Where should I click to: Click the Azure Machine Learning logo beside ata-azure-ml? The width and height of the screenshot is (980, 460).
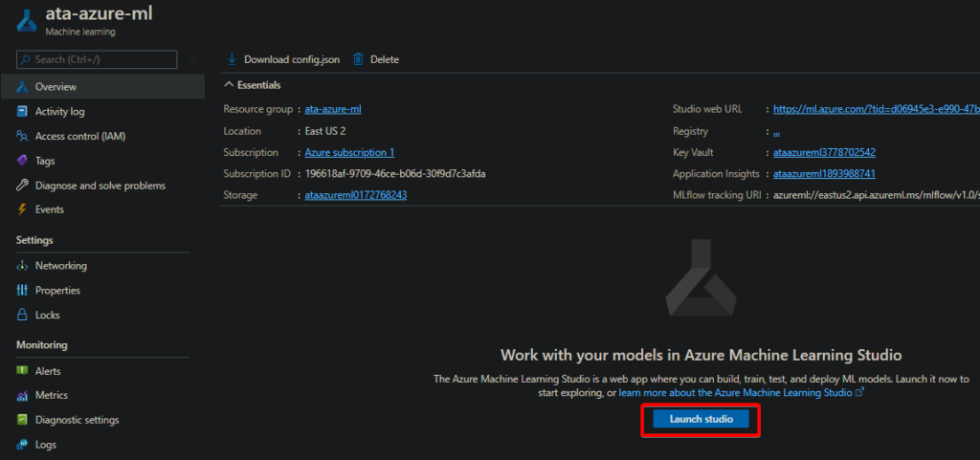(x=27, y=20)
